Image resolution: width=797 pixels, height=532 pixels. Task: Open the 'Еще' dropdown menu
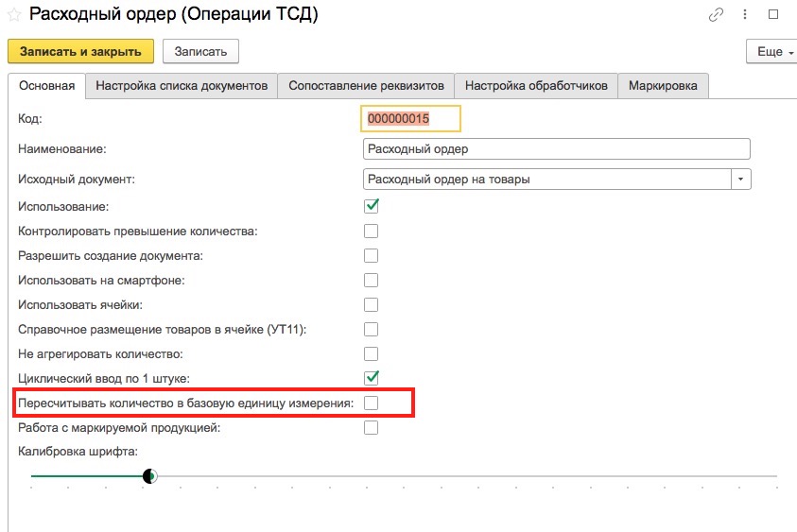[772, 51]
